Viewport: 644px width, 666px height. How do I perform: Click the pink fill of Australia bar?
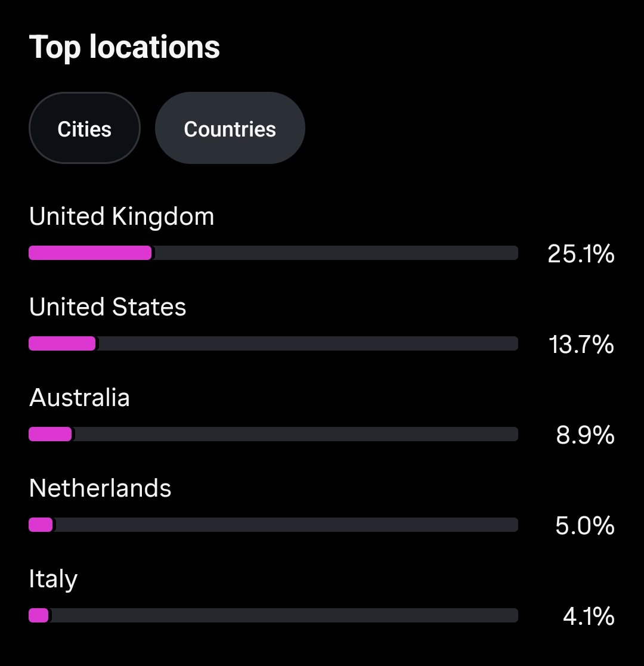(x=50, y=434)
